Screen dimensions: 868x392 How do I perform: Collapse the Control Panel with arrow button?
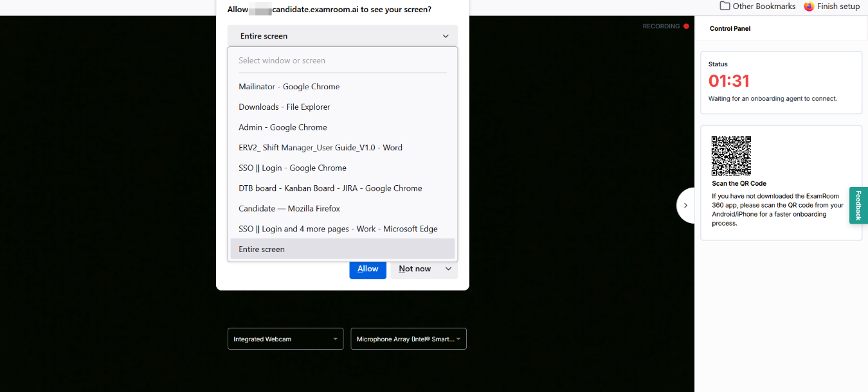685,206
